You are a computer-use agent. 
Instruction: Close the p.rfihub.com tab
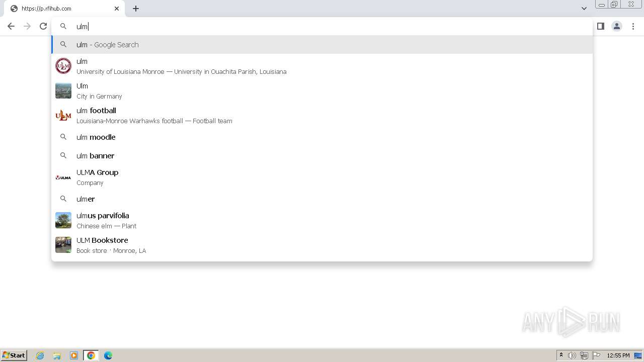tap(117, 9)
